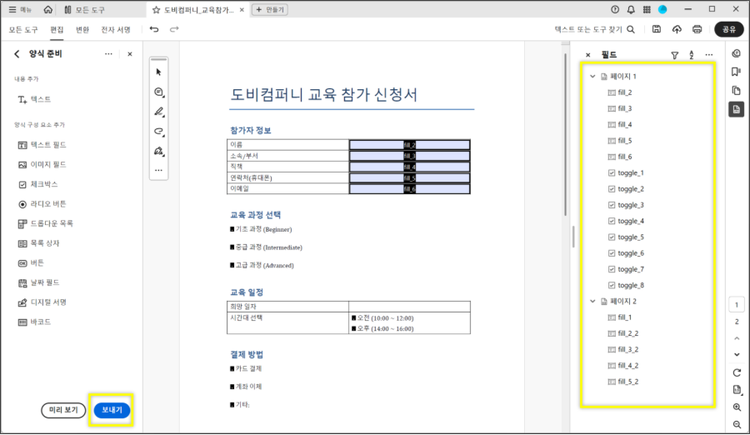Select toggle_8 in fields list

(626, 285)
